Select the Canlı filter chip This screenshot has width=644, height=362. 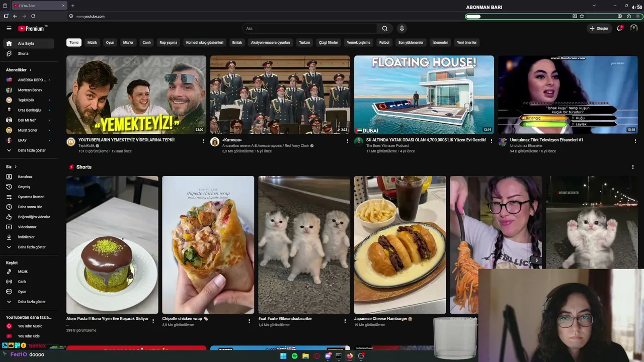(146, 43)
